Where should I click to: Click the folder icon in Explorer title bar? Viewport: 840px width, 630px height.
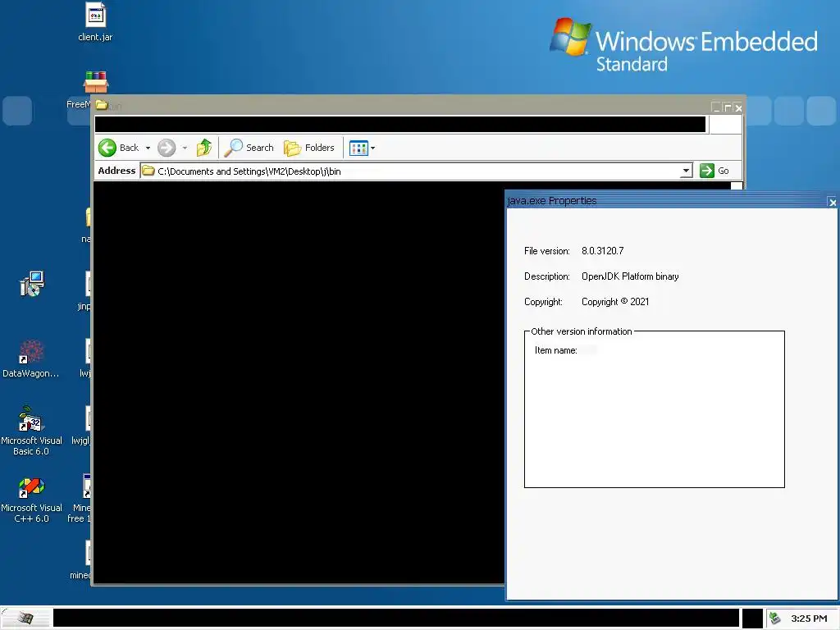pos(102,105)
